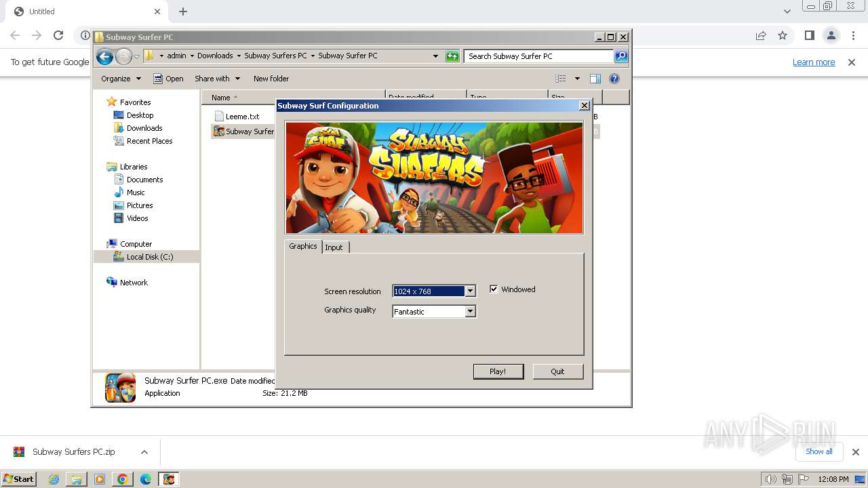Viewport: 868px width, 488px height.
Task: Click the volume speaker tray icon
Action: 770,479
